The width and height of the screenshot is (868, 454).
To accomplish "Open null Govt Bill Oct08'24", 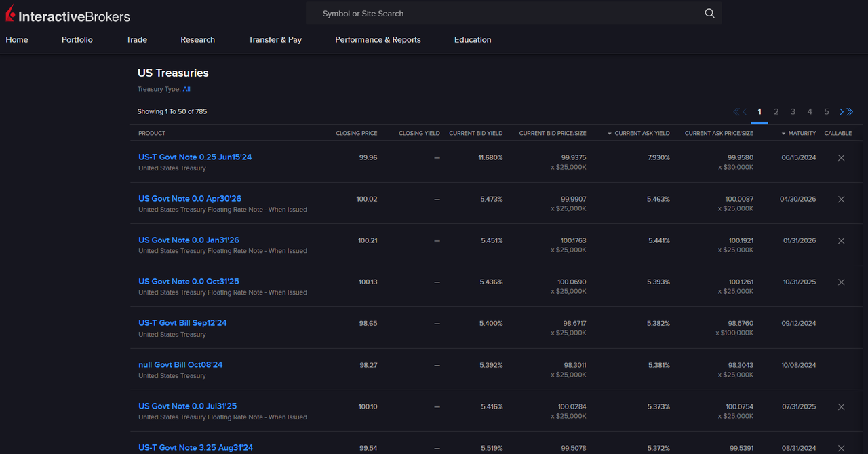I will pos(180,365).
